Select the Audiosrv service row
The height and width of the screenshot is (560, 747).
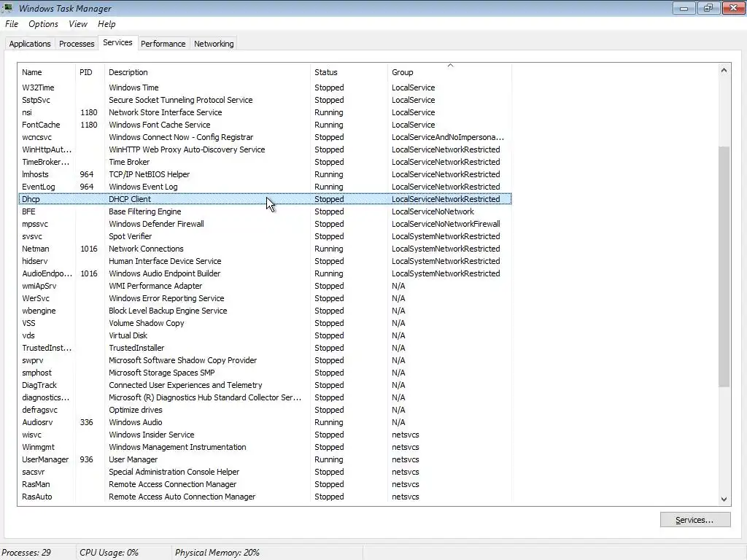(265, 422)
